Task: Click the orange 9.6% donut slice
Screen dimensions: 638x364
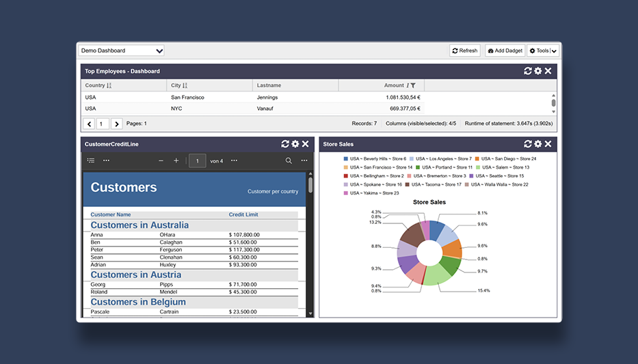Action: pos(452,248)
